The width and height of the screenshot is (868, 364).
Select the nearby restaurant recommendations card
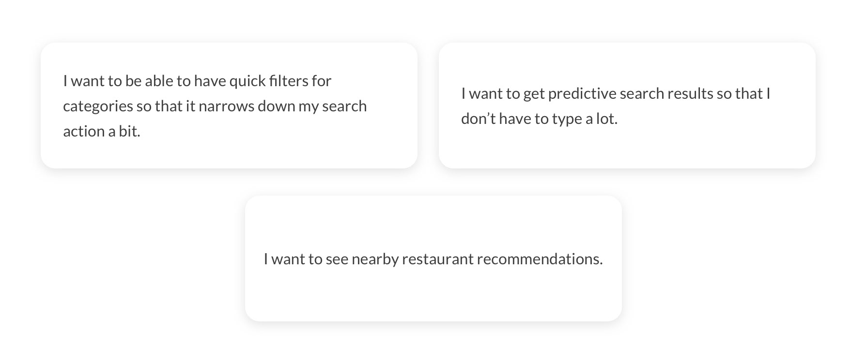(434, 258)
